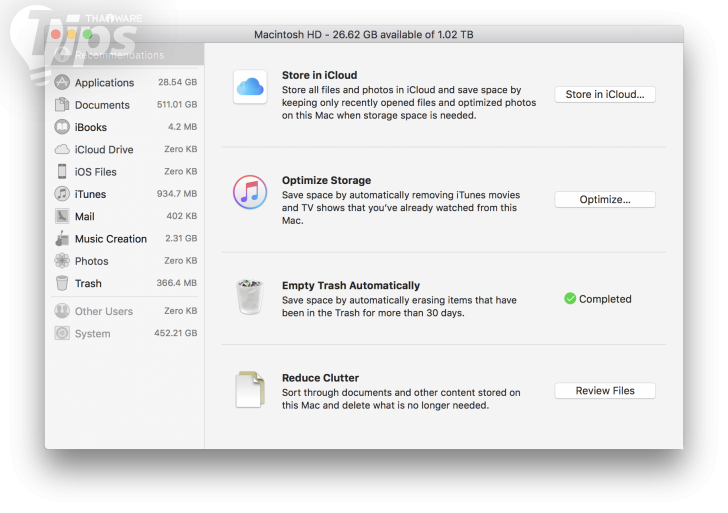Click the iOS Files phone icon
Viewport: 728px width, 513px height.
(x=62, y=171)
